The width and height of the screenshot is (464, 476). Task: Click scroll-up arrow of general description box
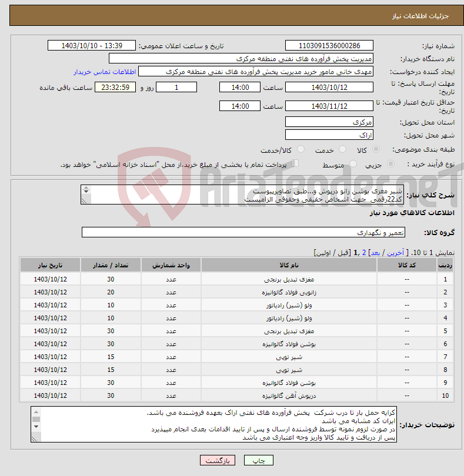click(86, 188)
